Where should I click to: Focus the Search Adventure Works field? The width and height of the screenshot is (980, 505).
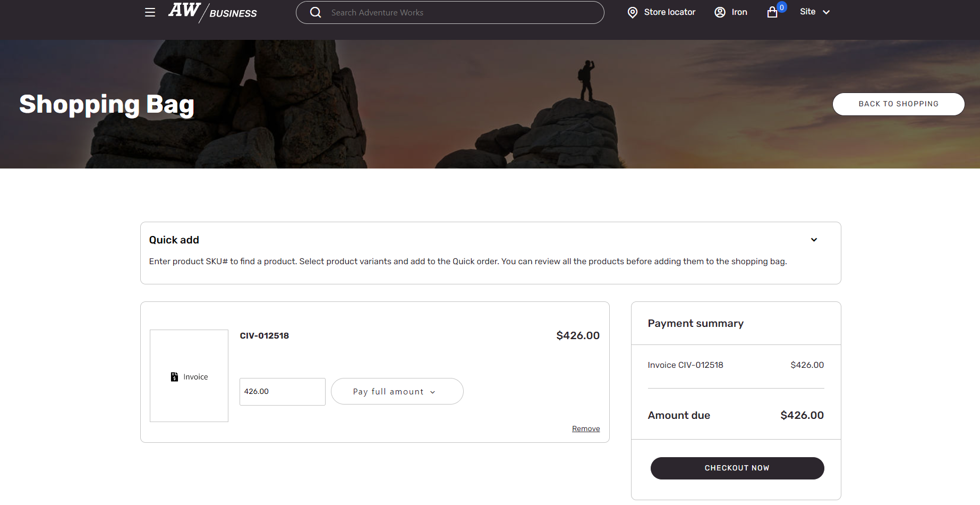[x=457, y=12]
